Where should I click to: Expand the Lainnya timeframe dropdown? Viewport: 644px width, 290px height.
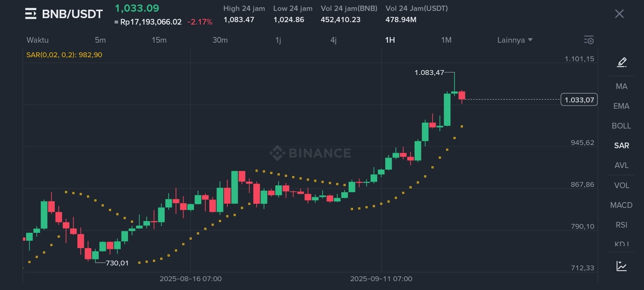(515, 40)
